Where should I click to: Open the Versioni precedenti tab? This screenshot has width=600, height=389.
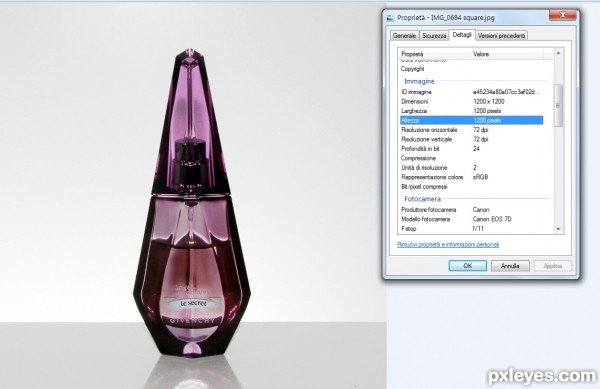[501, 36]
